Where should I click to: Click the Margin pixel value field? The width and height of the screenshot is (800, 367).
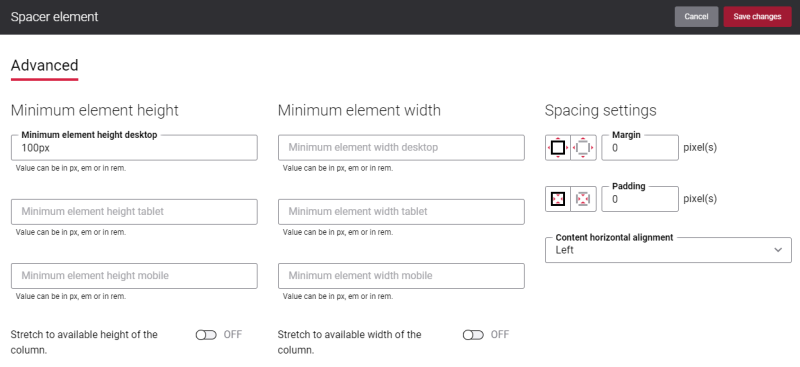pos(640,148)
